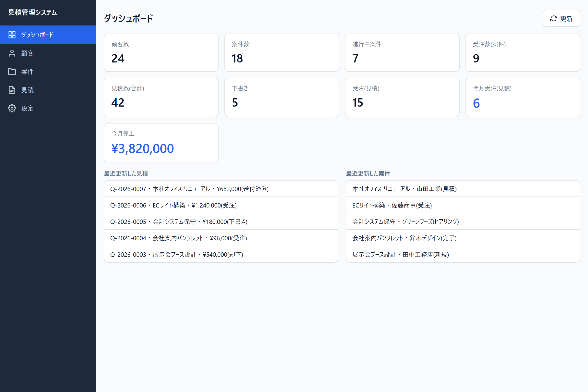Open quote Q-2026-0005 会計システム保守
The width and height of the screenshot is (588, 392).
(221, 221)
